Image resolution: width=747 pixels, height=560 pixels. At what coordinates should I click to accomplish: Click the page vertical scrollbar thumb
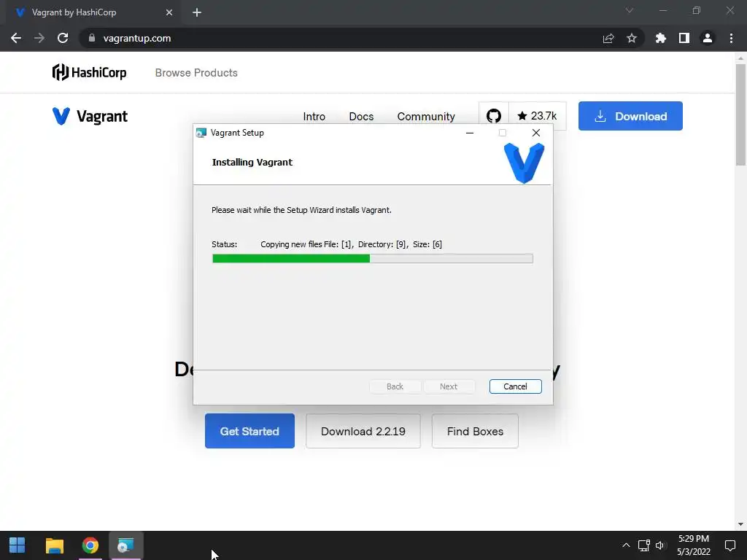tap(740, 114)
